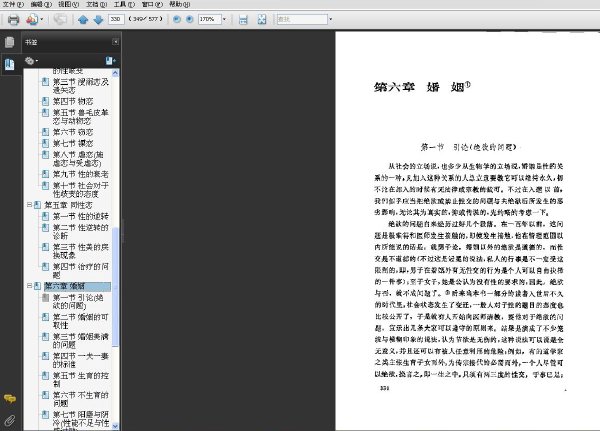Select the 第五章 同性恋 chapter bookmark
The image size is (600, 431).
click(68, 205)
